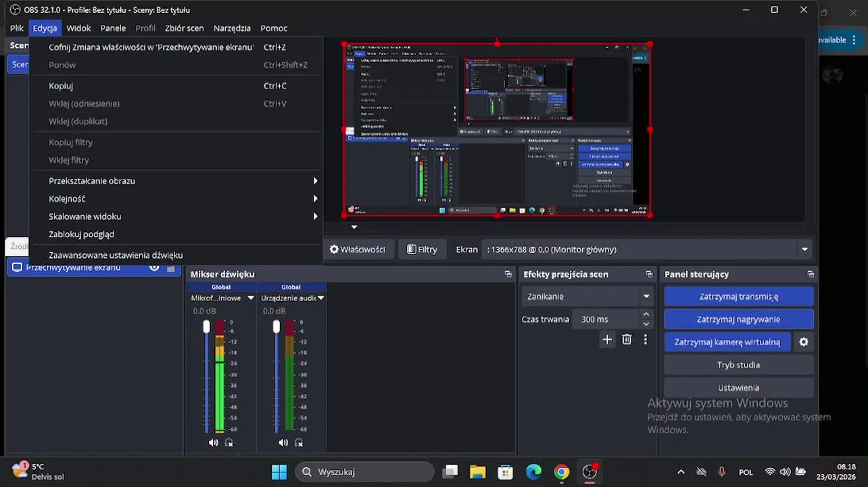This screenshot has width=868, height=487.
Task: Click the preview canvas screen capture
Action: (497, 129)
